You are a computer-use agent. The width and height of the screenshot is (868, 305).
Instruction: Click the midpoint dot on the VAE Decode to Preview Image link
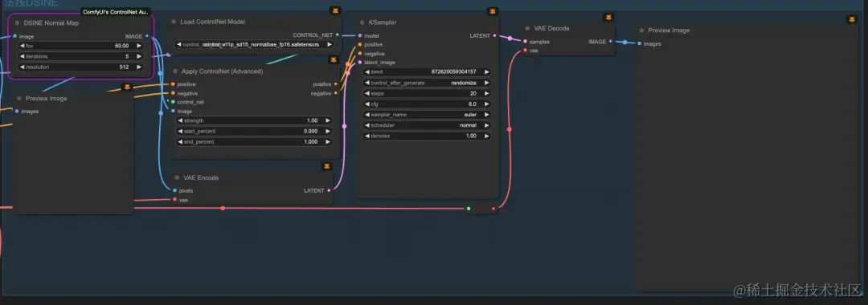point(624,42)
